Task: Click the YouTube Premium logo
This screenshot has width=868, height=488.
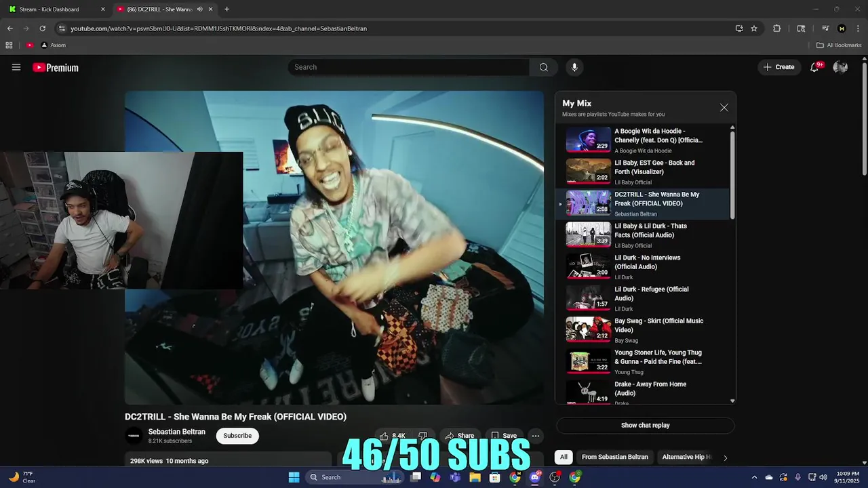Action: coord(56,67)
